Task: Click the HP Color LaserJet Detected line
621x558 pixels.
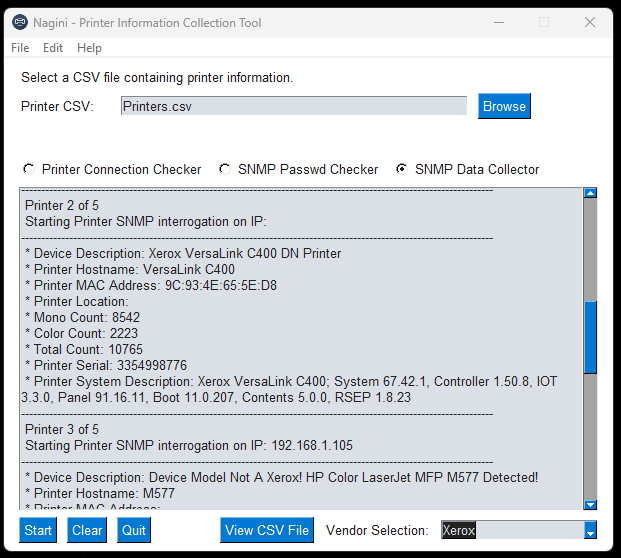Action: pos(282,478)
